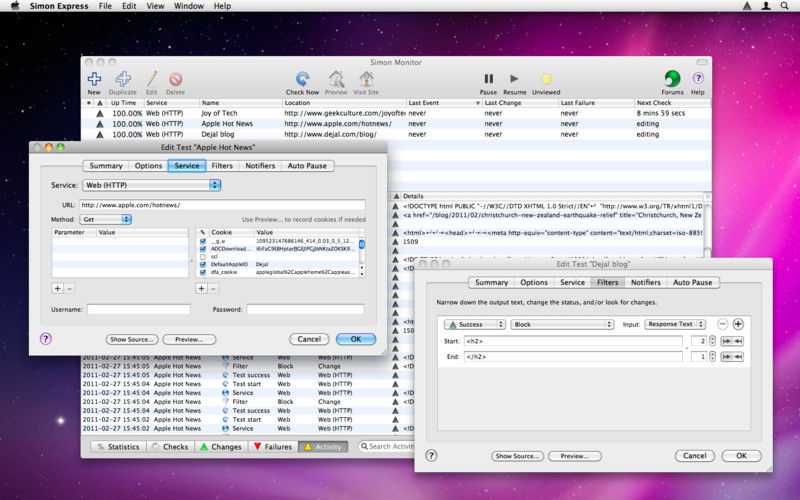Click OK in Dejal blog dialog

tap(741, 456)
